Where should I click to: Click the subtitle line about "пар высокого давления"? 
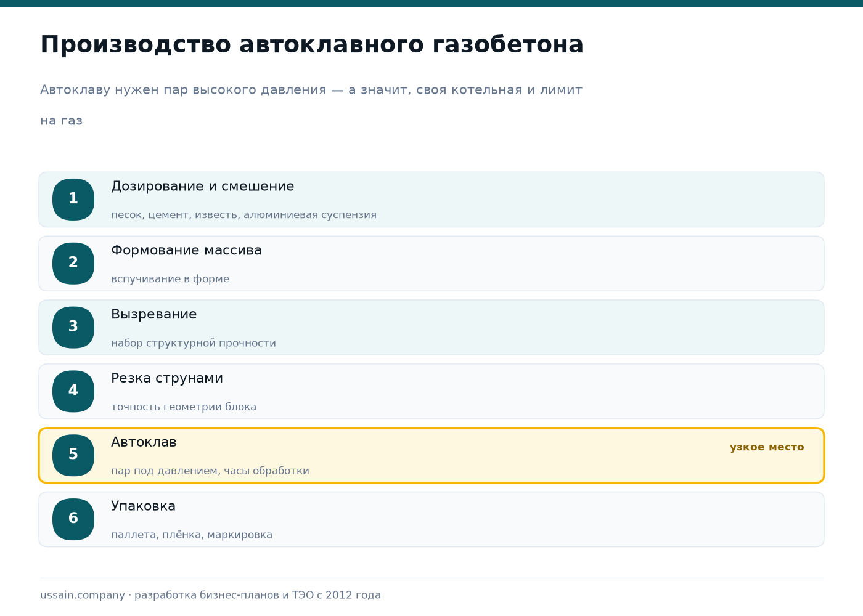click(311, 90)
